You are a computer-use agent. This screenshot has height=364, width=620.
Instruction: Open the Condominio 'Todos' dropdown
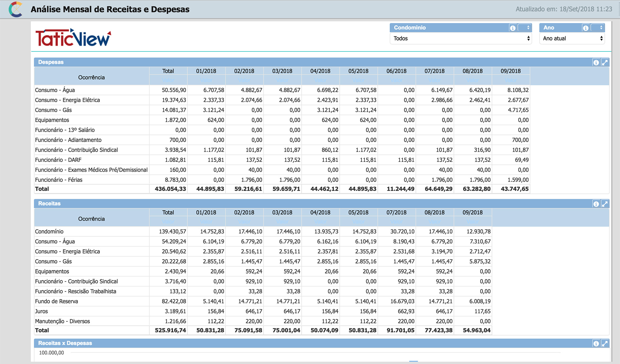point(461,38)
